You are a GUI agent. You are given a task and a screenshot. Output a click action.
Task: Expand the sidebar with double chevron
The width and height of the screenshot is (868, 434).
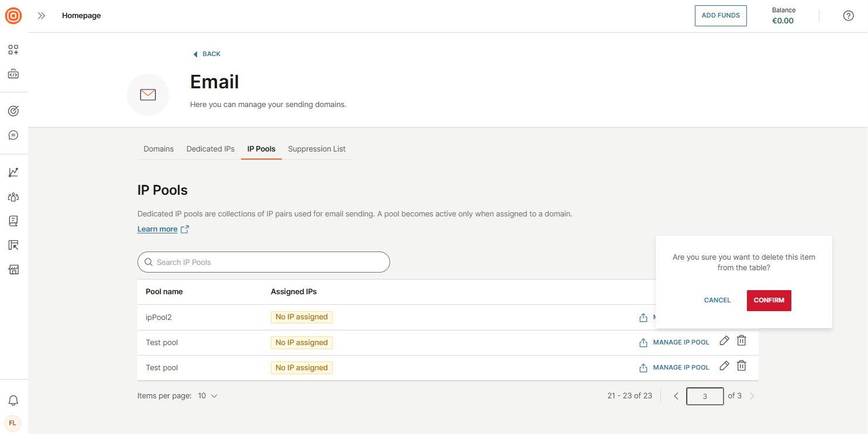click(x=42, y=16)
